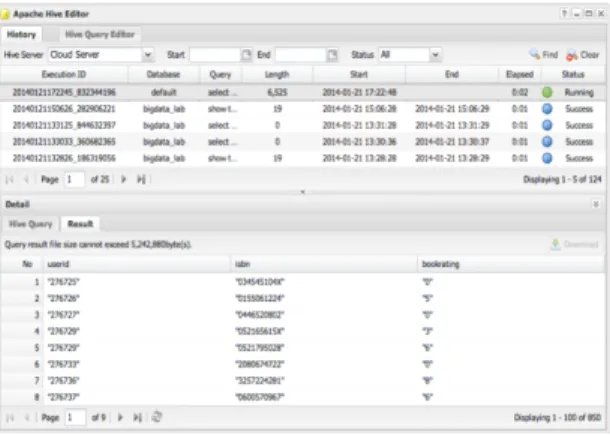Click the isbn column header
The height and width of the screenshot is (435, 610).
click(x=324, y=264)
